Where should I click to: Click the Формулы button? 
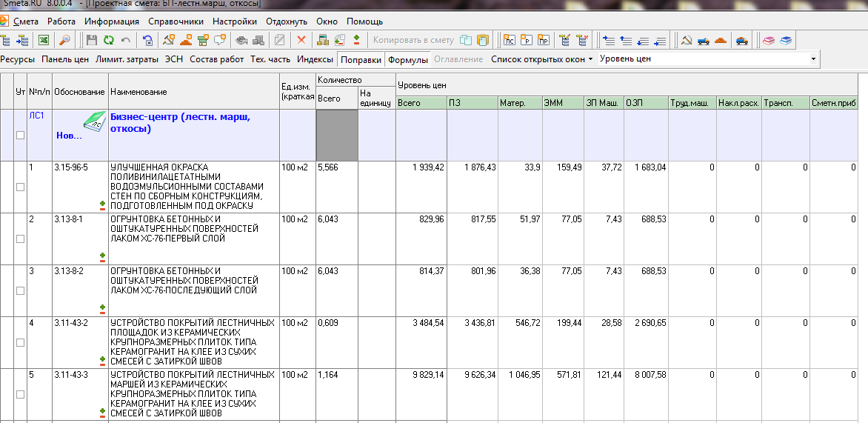pos(408,59)
